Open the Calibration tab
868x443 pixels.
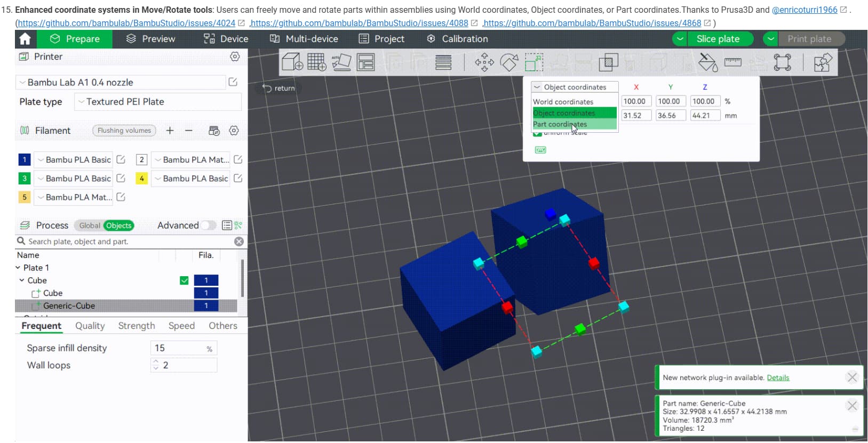457,39
